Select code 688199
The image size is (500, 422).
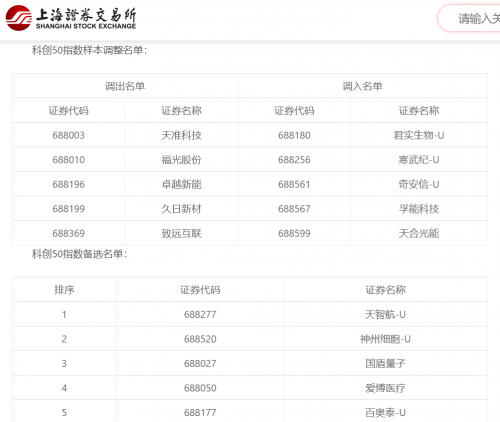pyautogui.click(x=68, y=209)
